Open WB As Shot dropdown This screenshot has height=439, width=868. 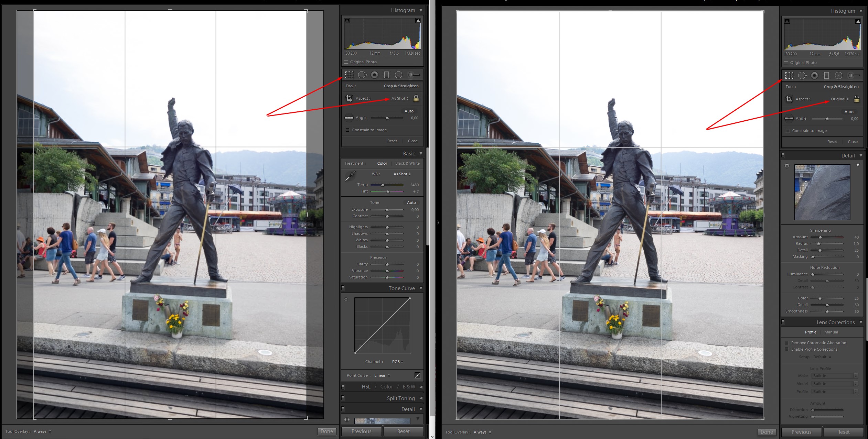tap(402, 174)
